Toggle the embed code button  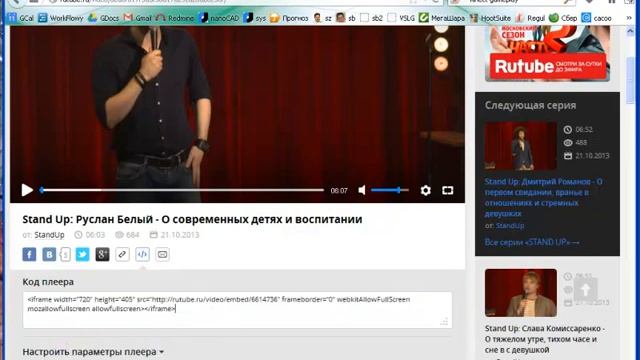click(x=142, y=254)
